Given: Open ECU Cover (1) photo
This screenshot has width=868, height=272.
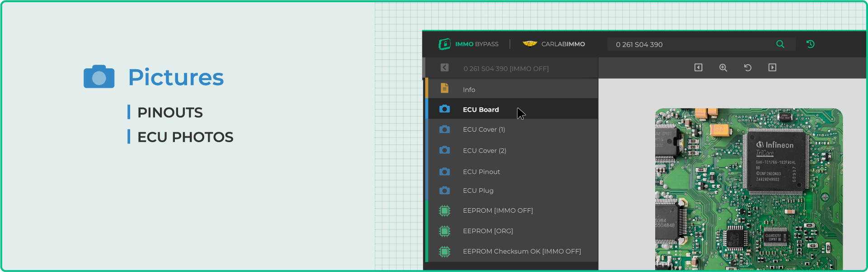Looking at the screenshot, I should pyautogui.click(x=483, y=129).
